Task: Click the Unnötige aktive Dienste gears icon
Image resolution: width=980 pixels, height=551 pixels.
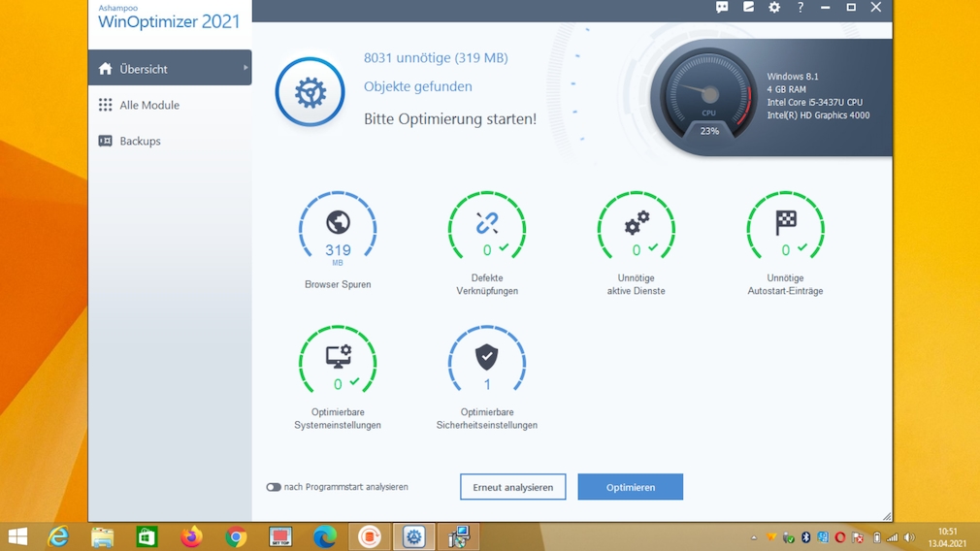Action: click(637, 223)
